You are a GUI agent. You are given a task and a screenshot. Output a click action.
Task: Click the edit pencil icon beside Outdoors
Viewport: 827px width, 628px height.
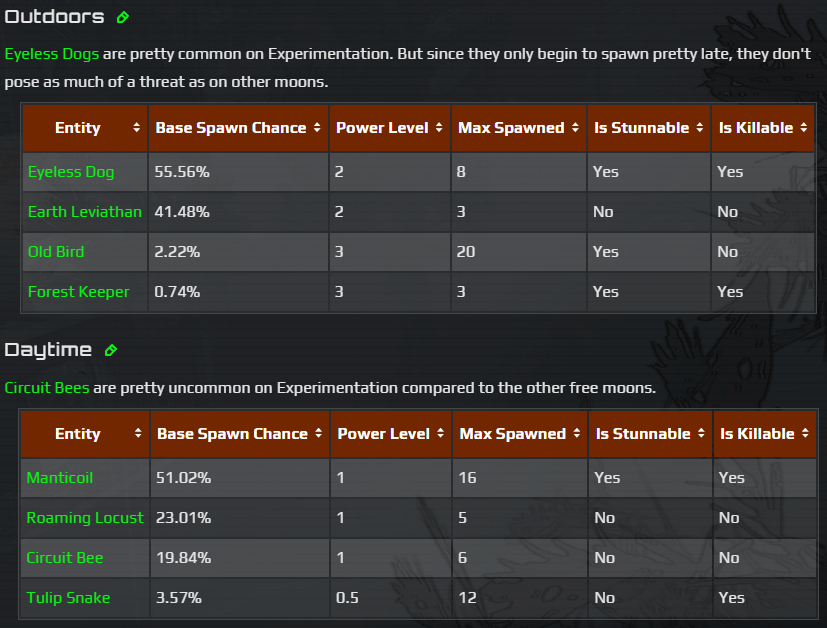(x=123, y=17)
